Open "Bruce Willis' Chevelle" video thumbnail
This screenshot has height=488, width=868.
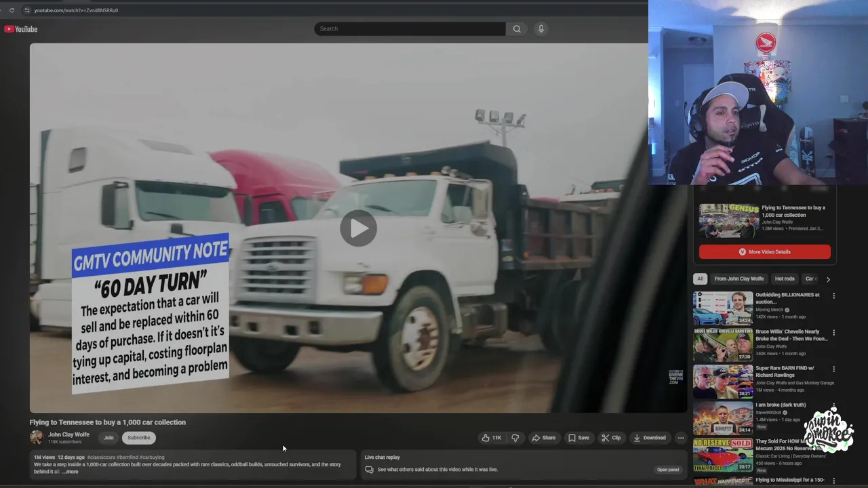tap(723, 345)
